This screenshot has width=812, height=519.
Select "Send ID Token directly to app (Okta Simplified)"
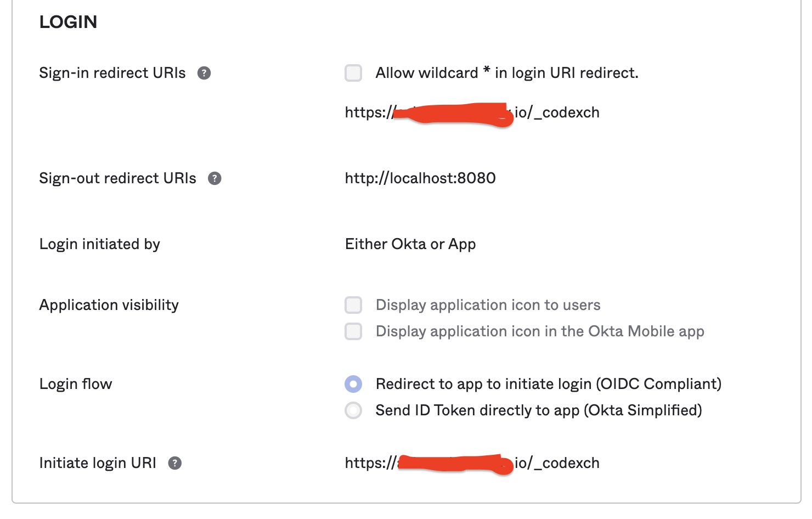[x=353, y=410]
